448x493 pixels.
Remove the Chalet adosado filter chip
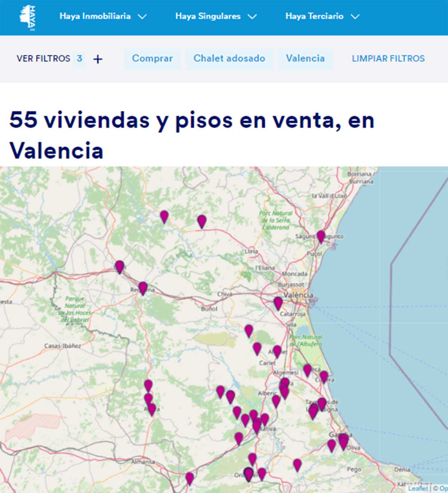pyautogui.click(x=229, y=59)
